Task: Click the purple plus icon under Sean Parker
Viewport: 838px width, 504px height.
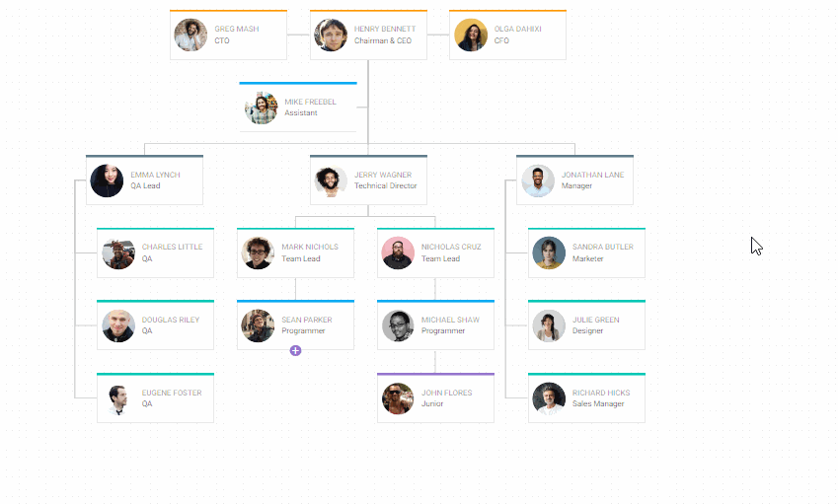Action: (x=295, y=350)
